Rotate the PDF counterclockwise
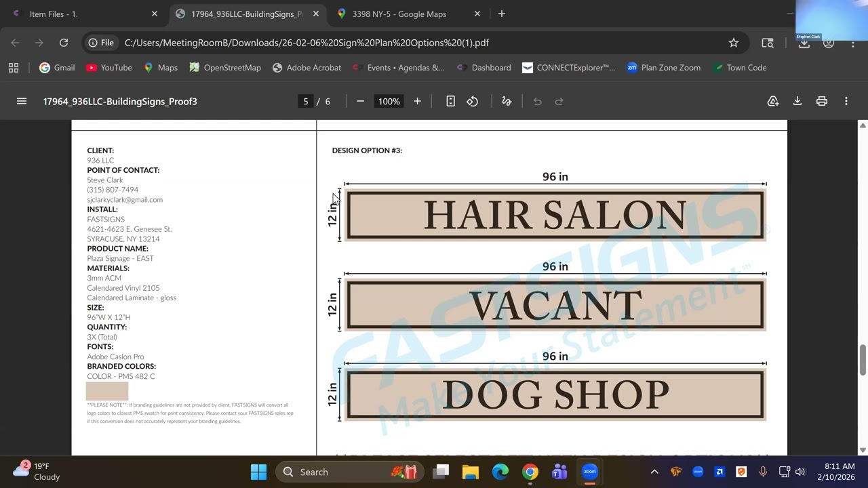This screenshot has width=868, height=488. click(x=472, y=101)
